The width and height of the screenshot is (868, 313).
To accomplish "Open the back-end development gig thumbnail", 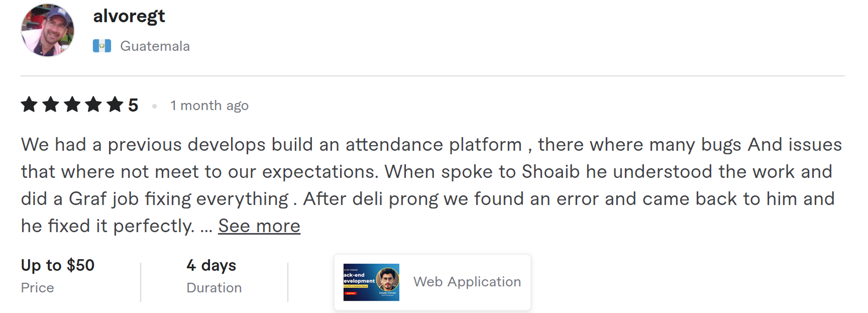I will [x=371, y=282].
